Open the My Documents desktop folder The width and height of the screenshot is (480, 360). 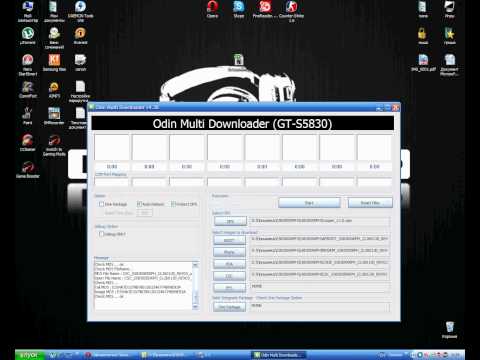pyautogui.click(x=54, y=11)
